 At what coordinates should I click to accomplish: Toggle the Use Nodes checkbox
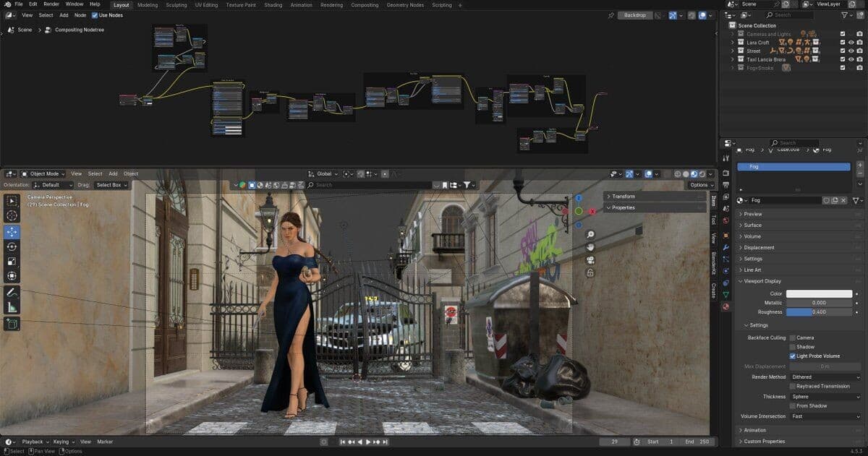tap(95, 14)
